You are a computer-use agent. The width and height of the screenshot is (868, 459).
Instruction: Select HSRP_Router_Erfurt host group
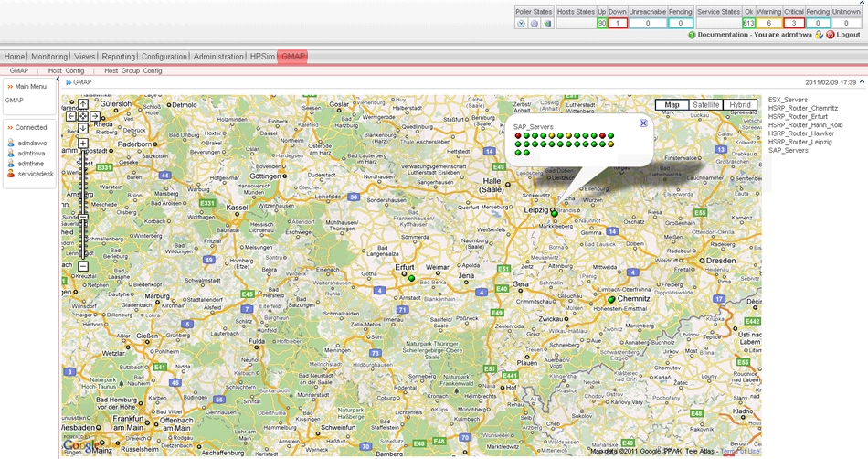coord(798,116)
